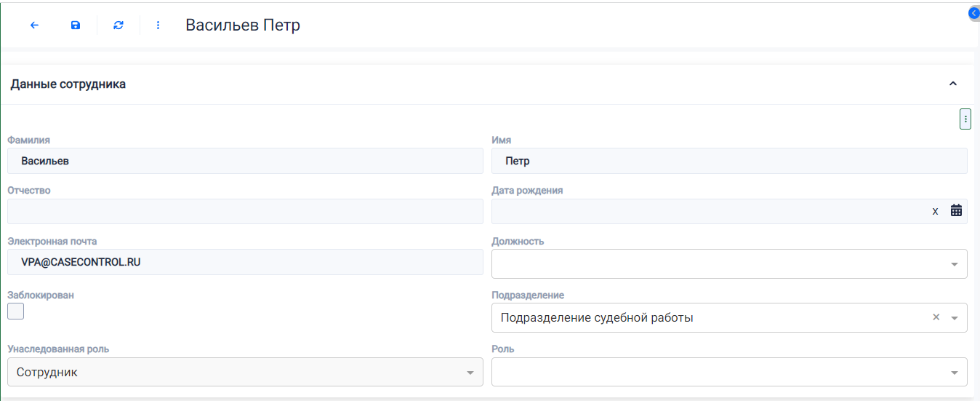980x401 pixels.
Task: Click the Имя field with Петр
Action: pos(729,161)
